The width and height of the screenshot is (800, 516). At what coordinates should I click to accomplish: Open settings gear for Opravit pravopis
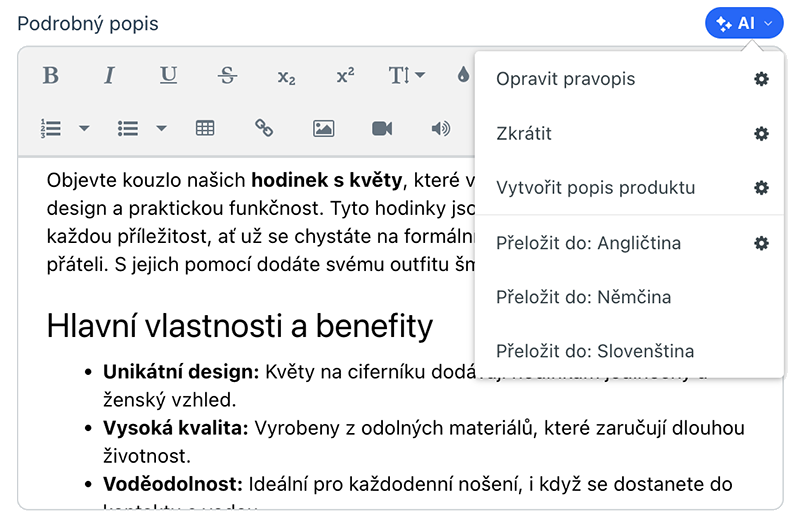pos(761,79)
